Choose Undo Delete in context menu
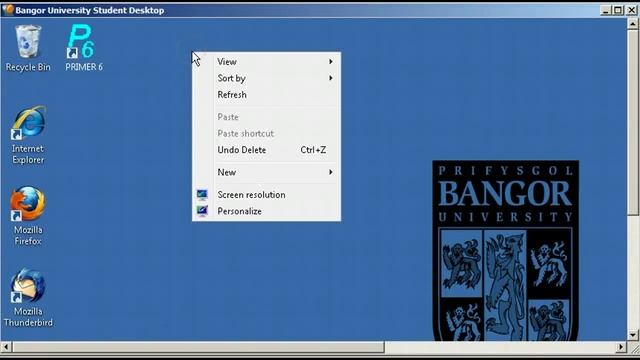The width and height of the screenshot is (640, 360). (267, 150)
